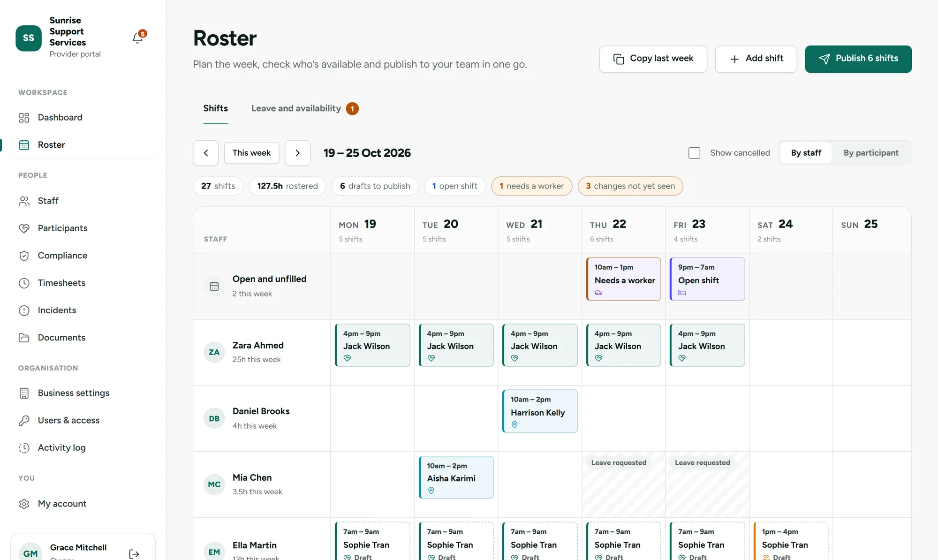Click the 1 needs a worker chip
This screenshot has height=560, width=938.
pos(531,186)
